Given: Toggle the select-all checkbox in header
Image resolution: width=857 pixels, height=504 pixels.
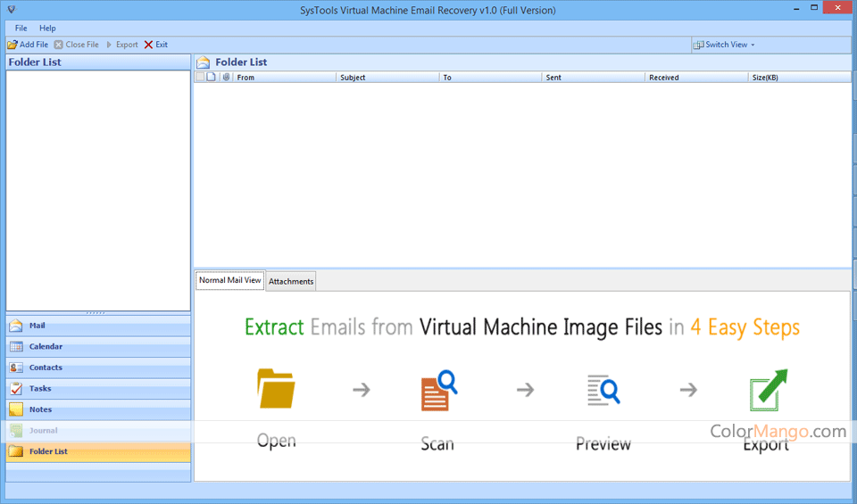Looking at the screenshot, I should pyautogui.click(x=200, y=78).
